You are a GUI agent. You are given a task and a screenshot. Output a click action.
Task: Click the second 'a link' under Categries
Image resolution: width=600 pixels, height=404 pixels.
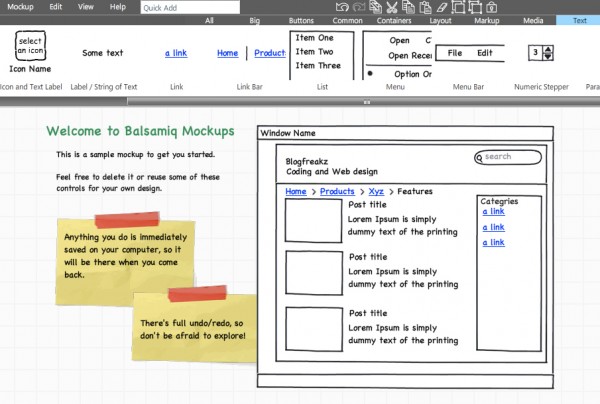[493, 227]
